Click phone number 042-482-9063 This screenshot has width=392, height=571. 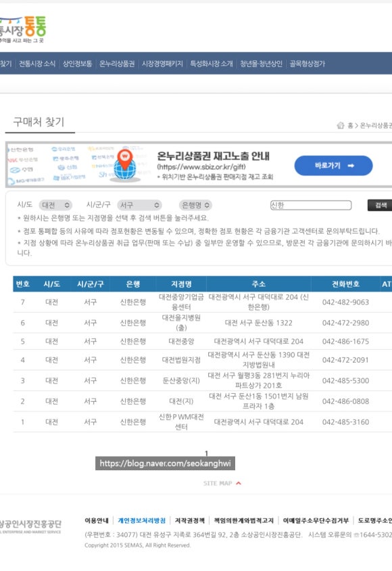pos(345,302)
